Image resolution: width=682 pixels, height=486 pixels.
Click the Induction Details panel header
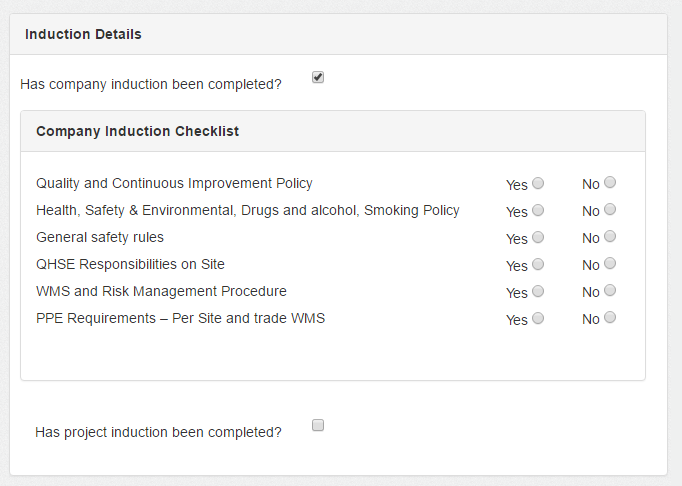83,34
